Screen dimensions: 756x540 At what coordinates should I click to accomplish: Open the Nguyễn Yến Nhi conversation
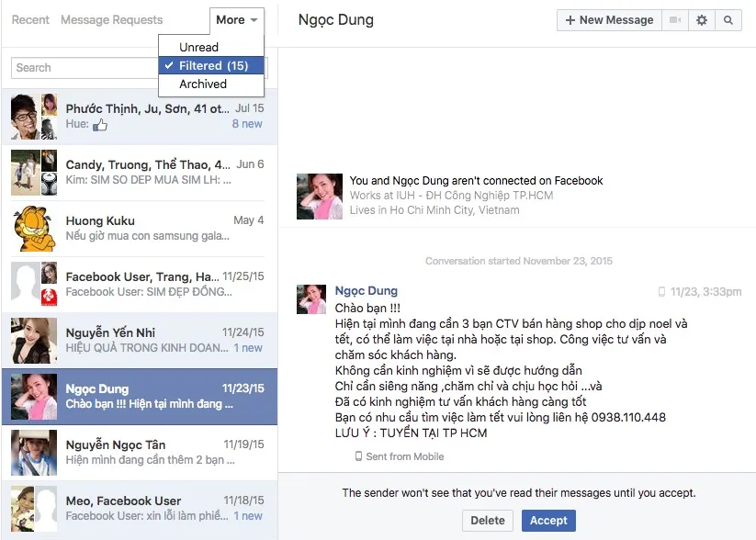coord(140,341)
